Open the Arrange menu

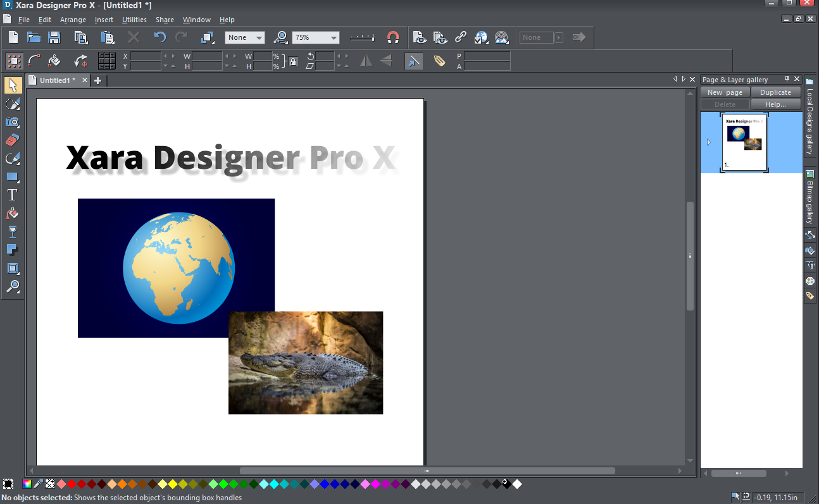(x=73, y=20)
